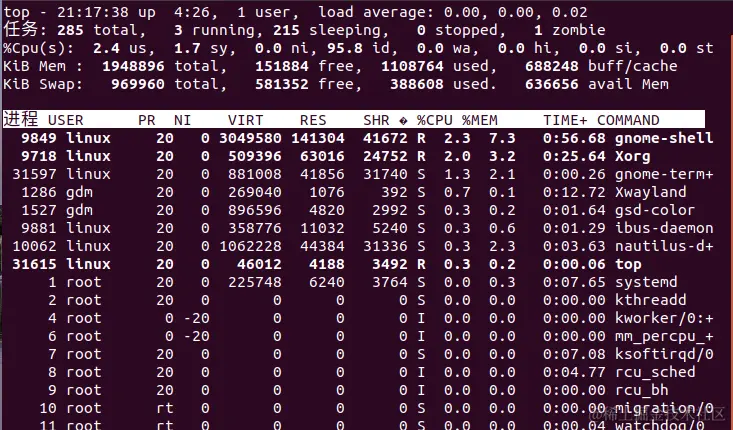Select the rcu_sched command text

[655, 372]
